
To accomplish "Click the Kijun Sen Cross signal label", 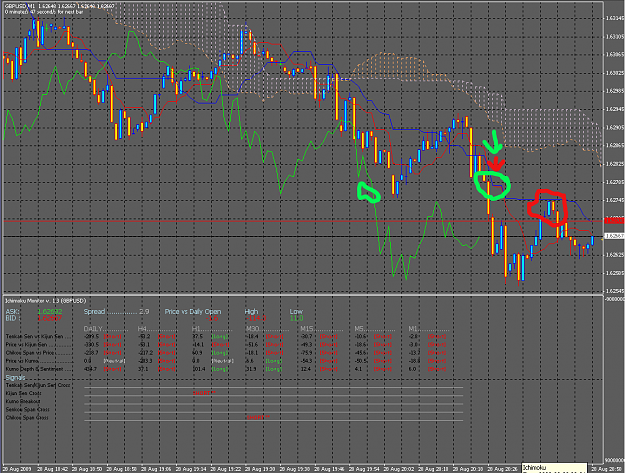I will tap(24, 393).
